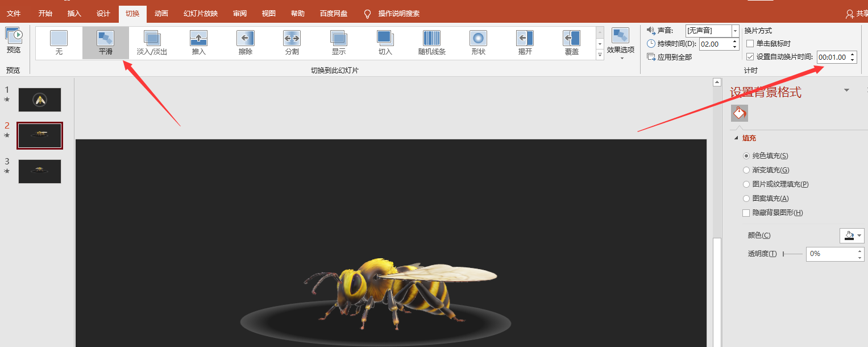This screenshot has height=347, width=868.
Task: Click 应用到全部 button
Action: (670, 57)
